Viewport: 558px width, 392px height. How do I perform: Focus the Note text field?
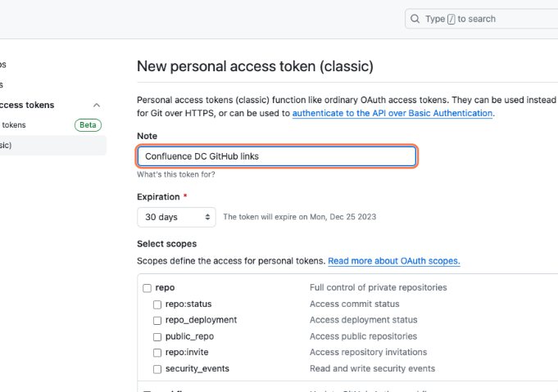(277, 156)
